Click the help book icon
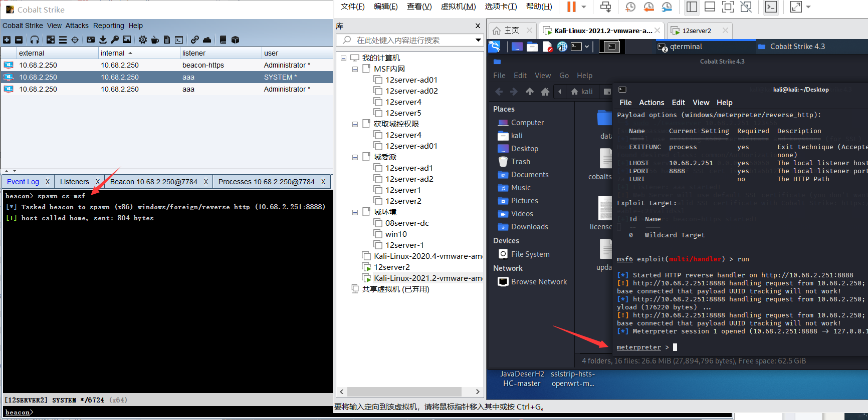 click(x=223, y=40)
